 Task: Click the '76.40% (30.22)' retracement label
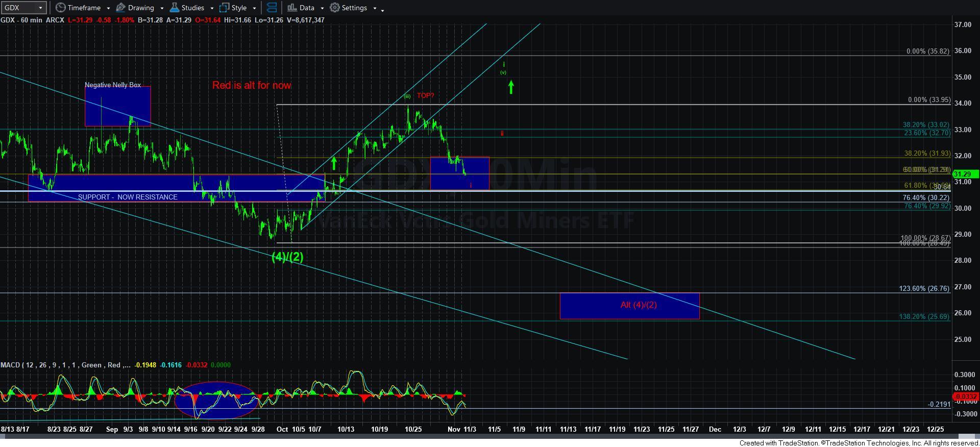coord(926,197)
